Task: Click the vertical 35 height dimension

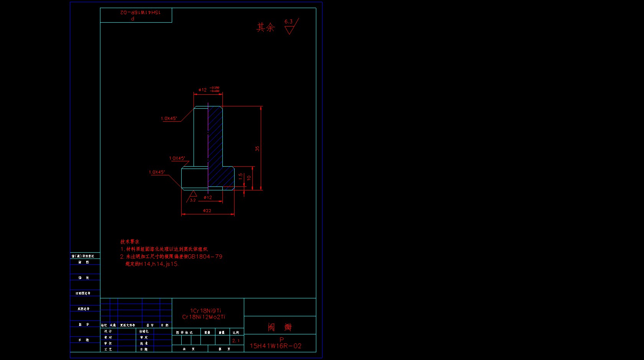Action: 258,148
